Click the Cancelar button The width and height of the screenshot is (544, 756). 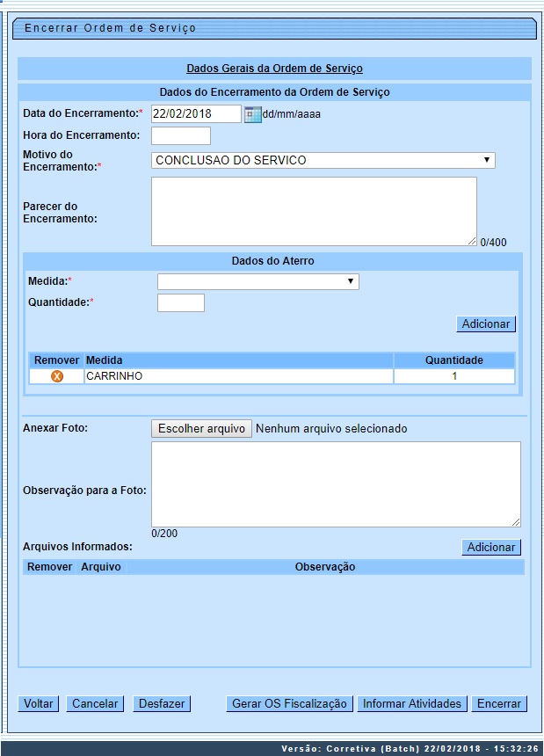(x=95, y=703)
